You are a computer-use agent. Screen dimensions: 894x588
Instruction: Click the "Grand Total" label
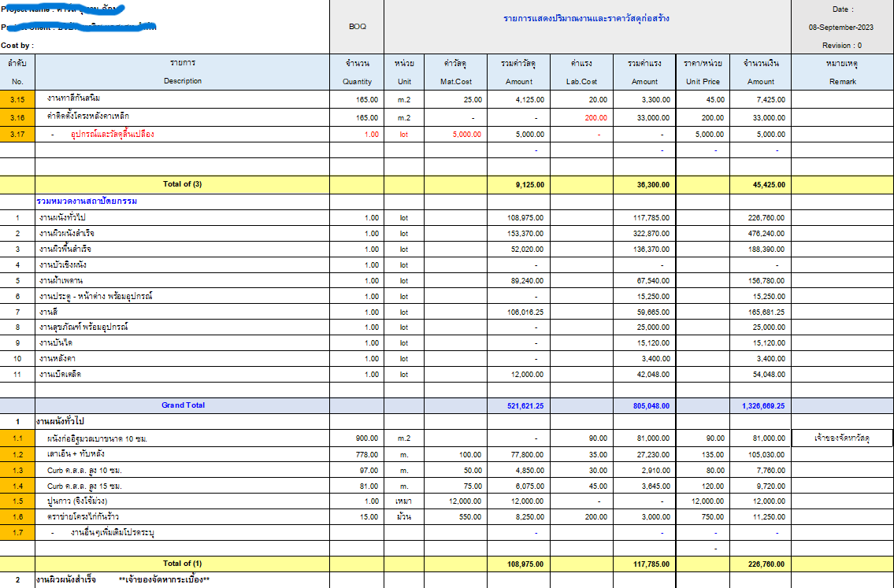[183, 405]
